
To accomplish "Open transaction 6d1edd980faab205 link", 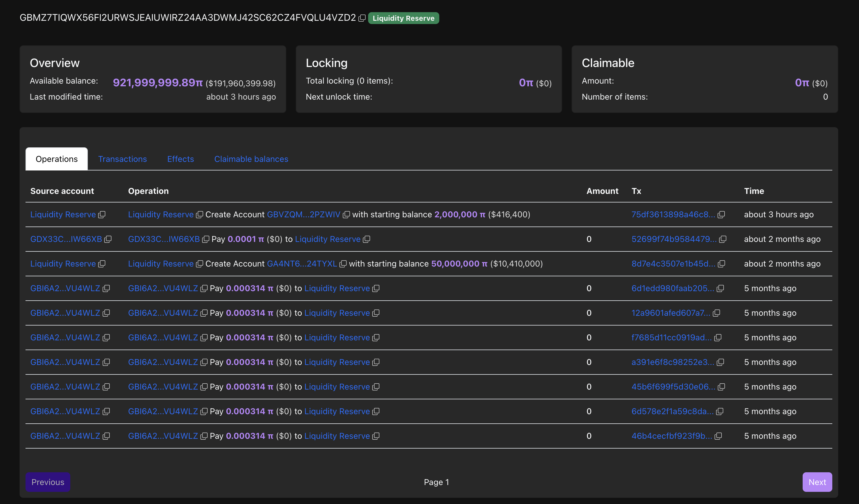I will pyautogui.click(x=672, y=289).
